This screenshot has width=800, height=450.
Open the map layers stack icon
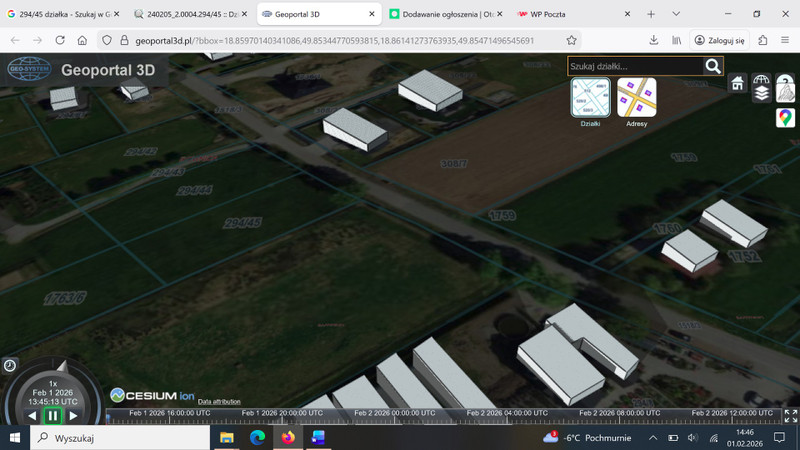tap(761, 93)
